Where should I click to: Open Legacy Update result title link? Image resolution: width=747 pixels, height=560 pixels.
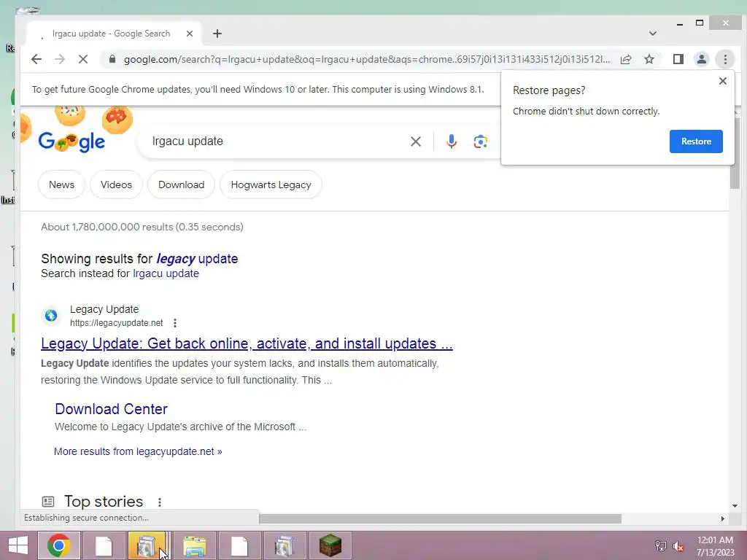click(x=247, y=343)
